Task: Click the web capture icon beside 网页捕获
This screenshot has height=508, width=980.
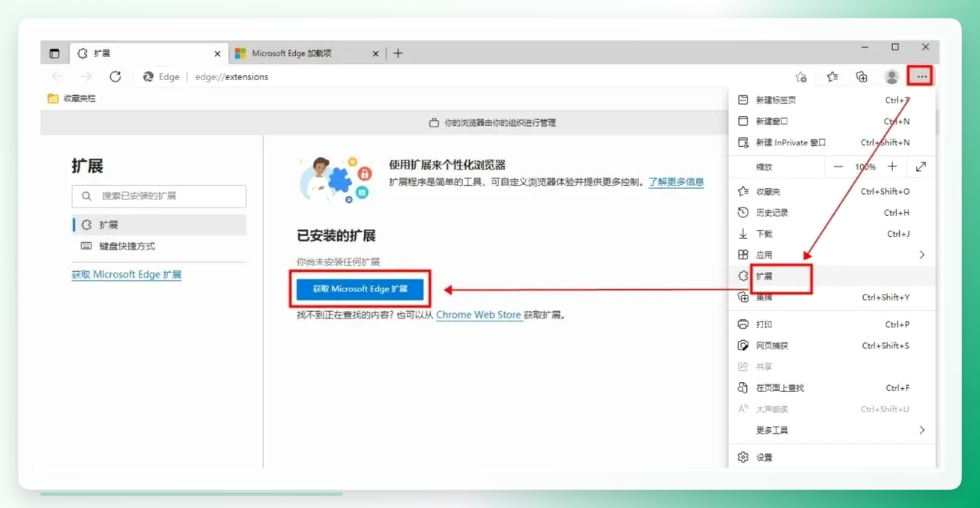Action: click(x=742, y=345)
